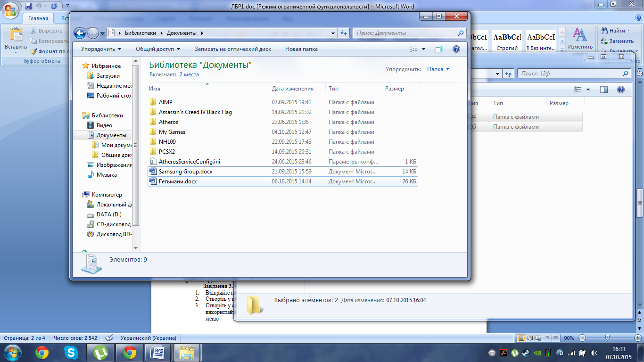
Task: Open Skype from the taskbar
Action: click(x=71, y=352)
